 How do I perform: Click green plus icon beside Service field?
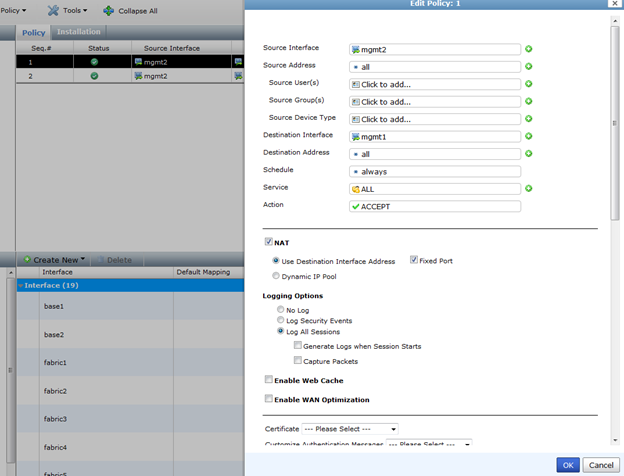click(529, 188)
